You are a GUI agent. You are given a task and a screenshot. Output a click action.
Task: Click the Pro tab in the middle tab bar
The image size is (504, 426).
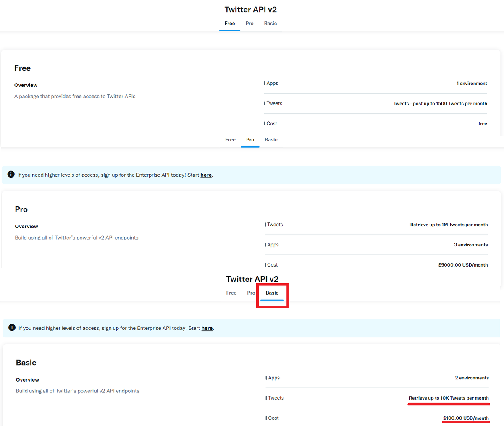(250, 139)
